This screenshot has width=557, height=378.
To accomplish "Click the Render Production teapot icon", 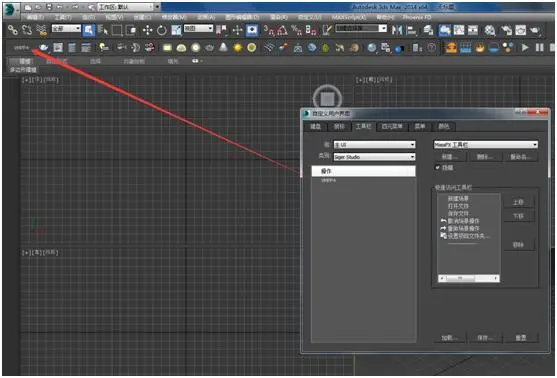I will (535, 30).
